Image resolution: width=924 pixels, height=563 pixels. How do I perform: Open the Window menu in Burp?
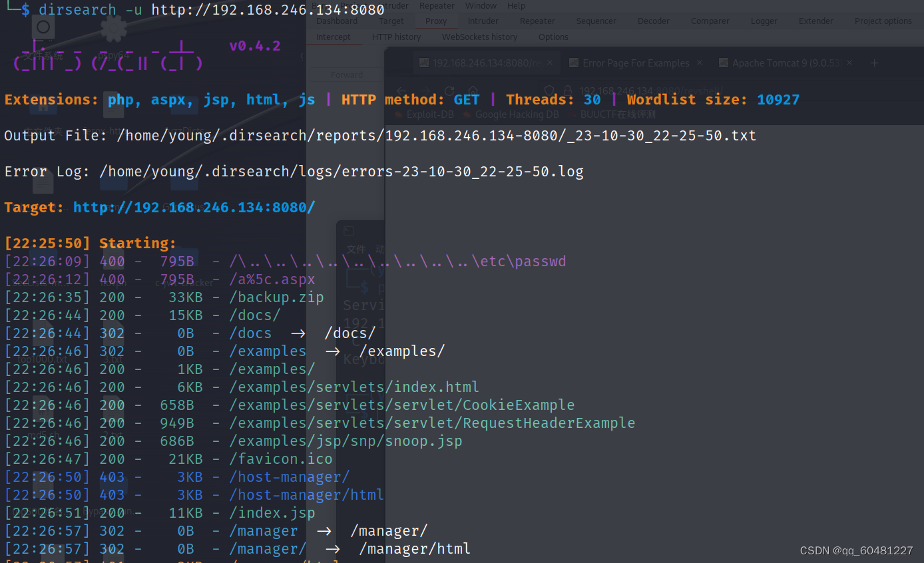point(481,5)
